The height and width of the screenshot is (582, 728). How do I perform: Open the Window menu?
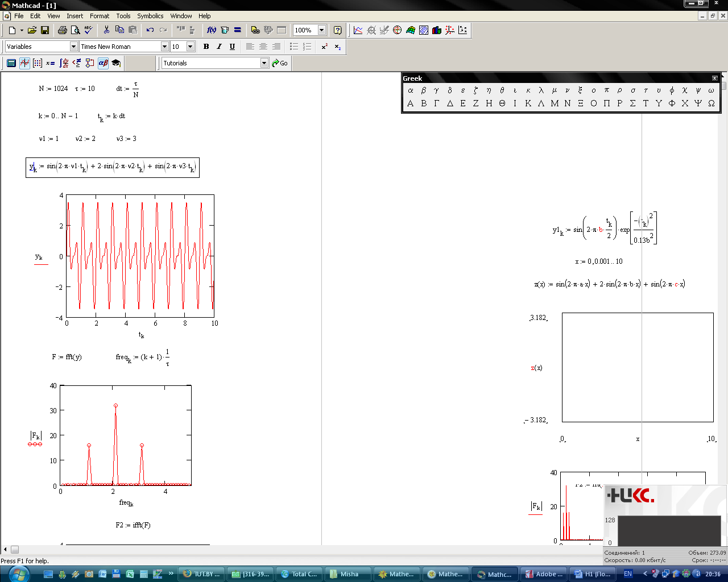tap(181, 16)
